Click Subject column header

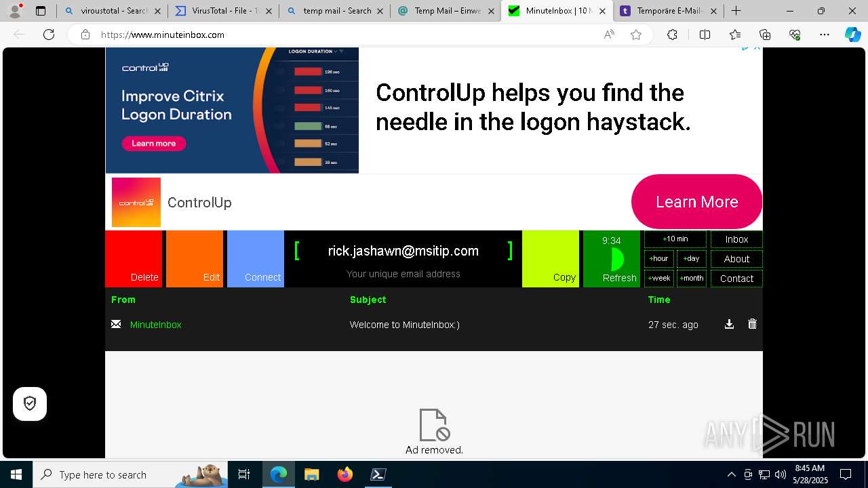[x=368, y=300]
